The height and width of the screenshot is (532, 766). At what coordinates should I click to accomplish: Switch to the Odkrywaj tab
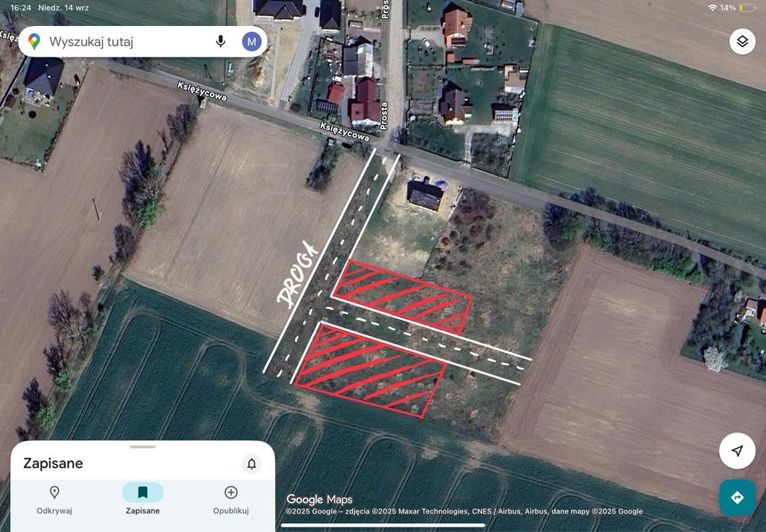coord(54,501)
